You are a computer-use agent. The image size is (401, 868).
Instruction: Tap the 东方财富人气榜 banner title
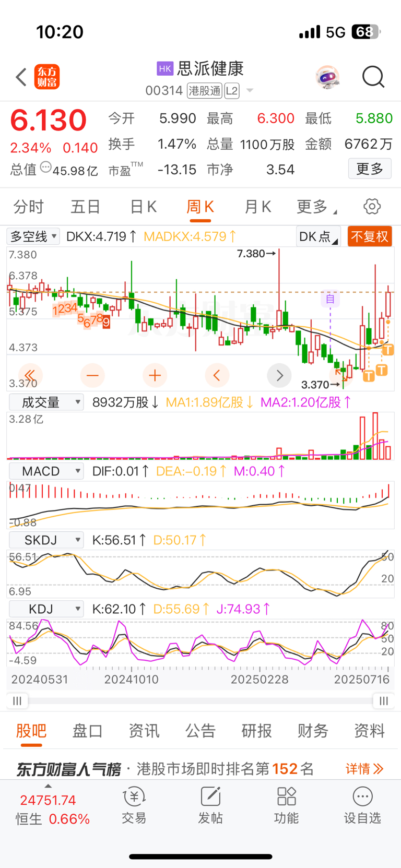click(x=68, y=769)
